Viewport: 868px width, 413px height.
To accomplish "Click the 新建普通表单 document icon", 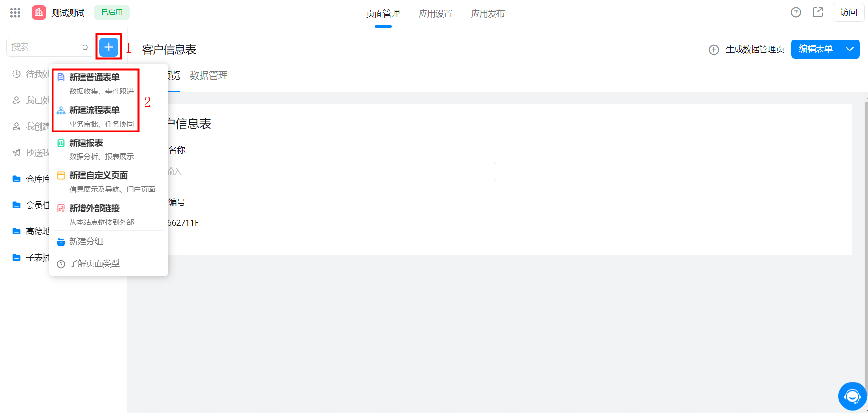I will point(61,77).
